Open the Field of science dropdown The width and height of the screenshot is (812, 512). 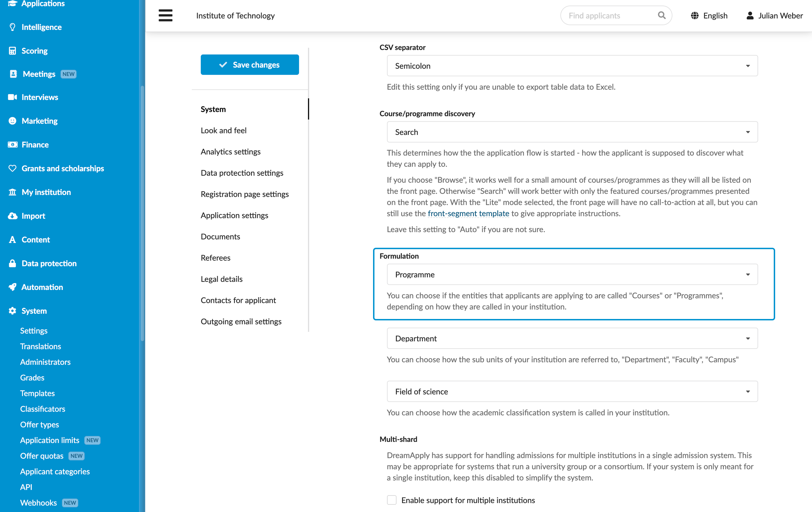(x=572, y=392)
